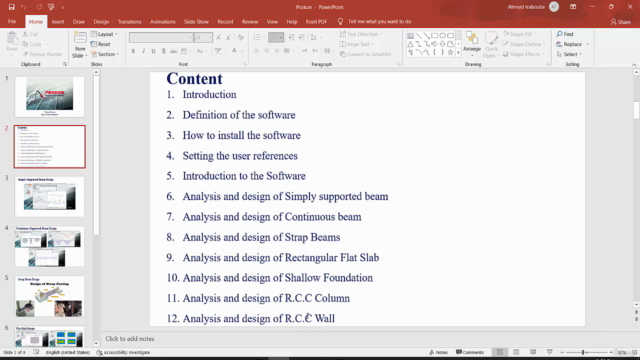Expand the Layout dropdown
640x360 pixels.
(104, 34)
